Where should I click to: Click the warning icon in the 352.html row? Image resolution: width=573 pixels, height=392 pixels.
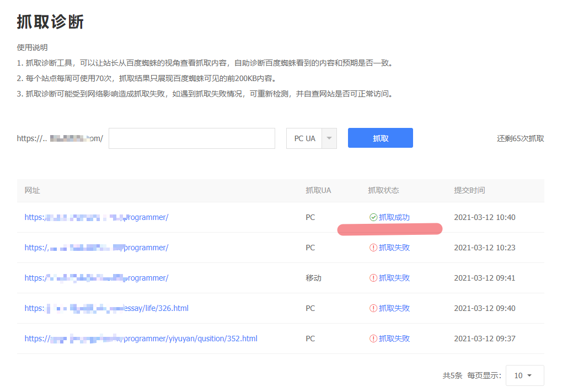[x=373, y=339]
